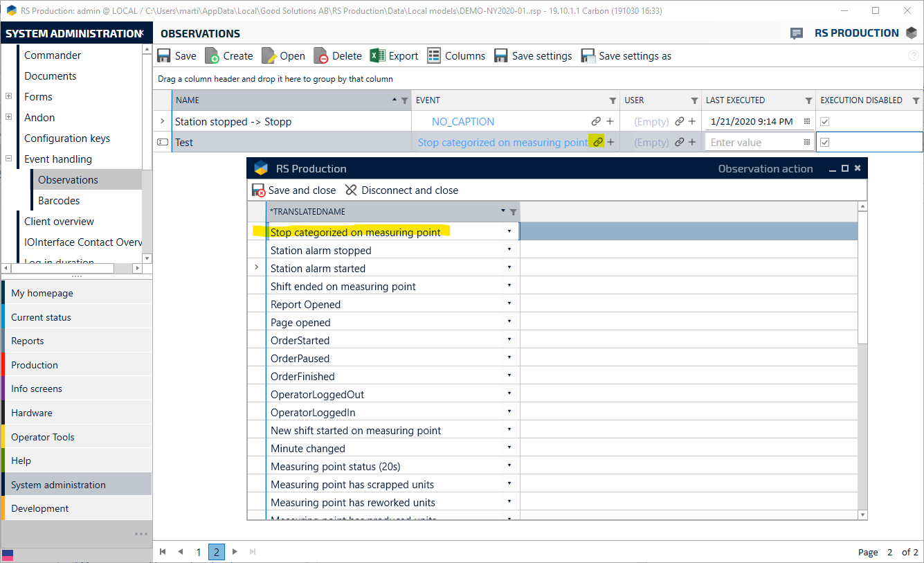Click the Create new observation icon
The image size is (924, 563).
click(212, 56)
